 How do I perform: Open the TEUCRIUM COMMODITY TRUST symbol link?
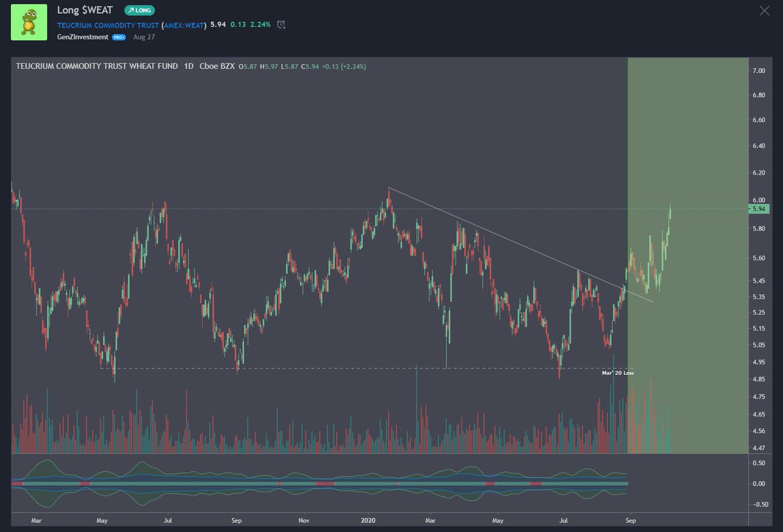pos(108,25)
